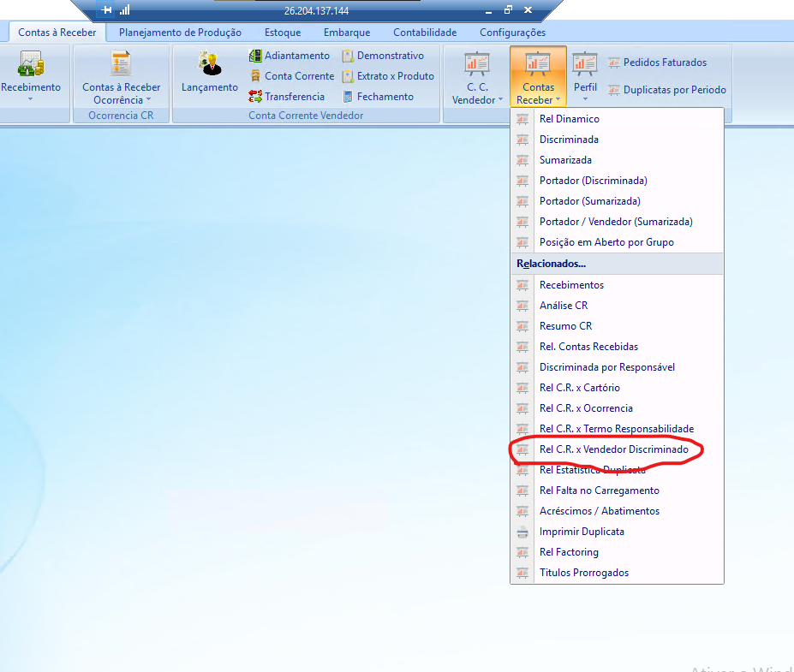Image resolution: width=794 pixels, height=672 pixels.
Task: Click Titulos Prorrogados in the menu
Action: pos(583,573)
